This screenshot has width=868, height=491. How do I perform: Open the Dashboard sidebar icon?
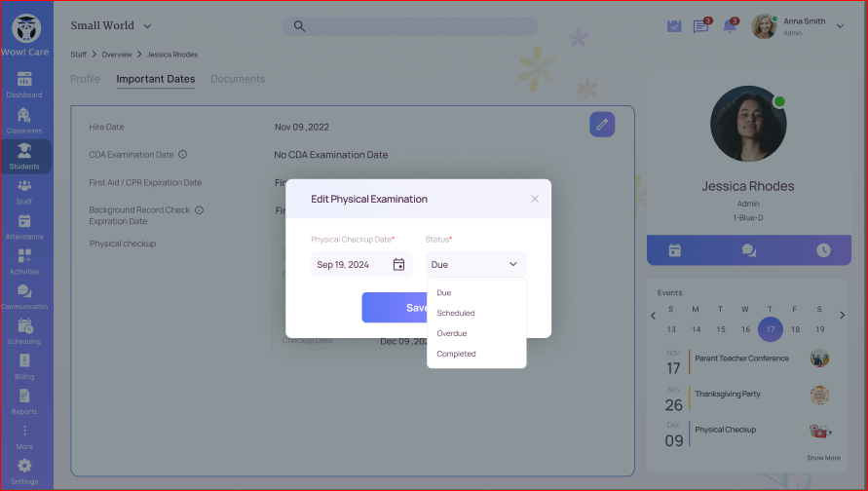click(x=24, y=84)
